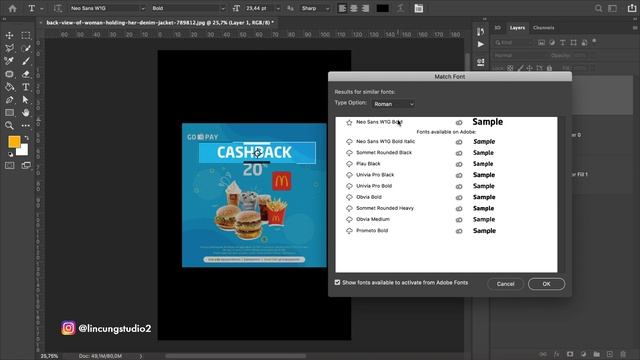640x360 pixels.
Task: Click the black text color swatch
Action: tap(382, 8)
